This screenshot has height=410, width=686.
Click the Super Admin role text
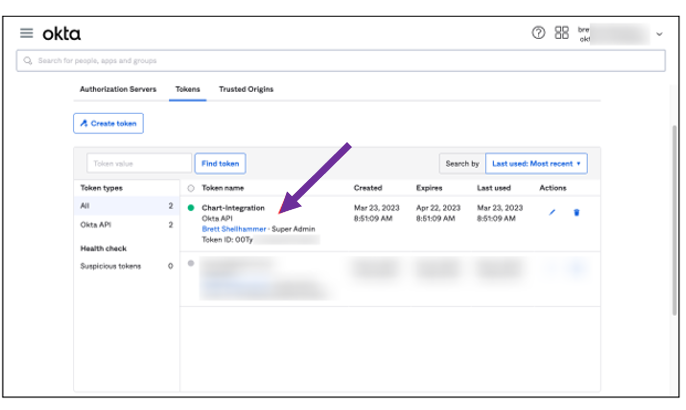point(293,229)
